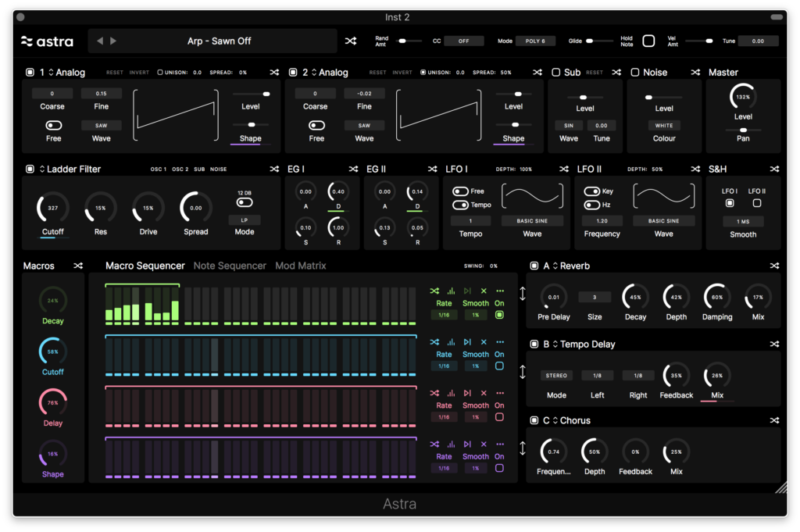Go to next preset arrow
This screenshot has height=532, width=800.
click(113, 41)
